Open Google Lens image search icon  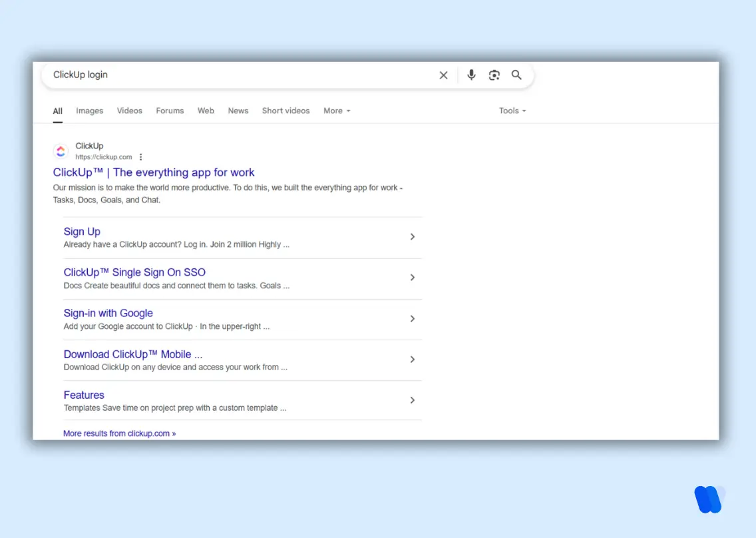click(494, 75)
